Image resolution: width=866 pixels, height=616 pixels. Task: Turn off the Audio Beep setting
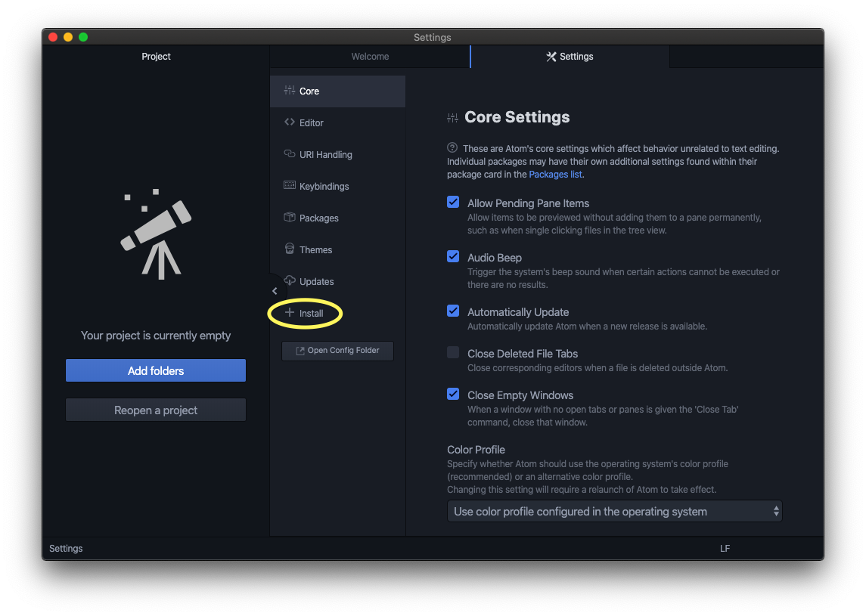tap(453, 256)
